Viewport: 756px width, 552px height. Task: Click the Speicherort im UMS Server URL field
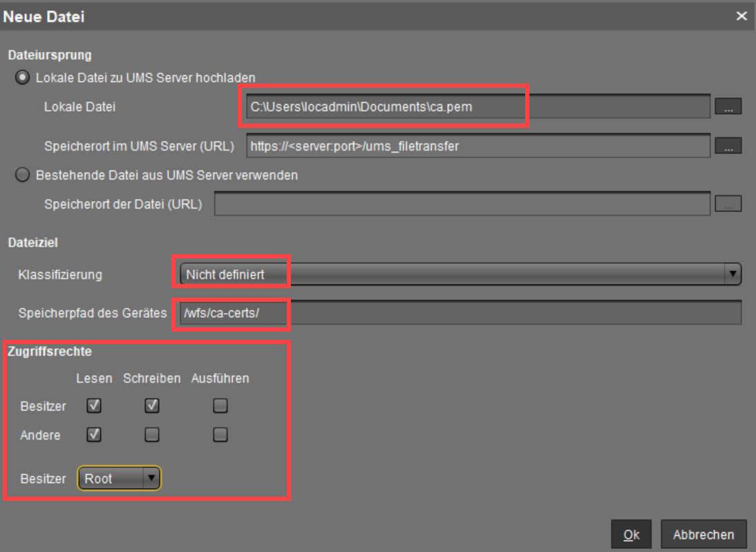click(477, 146)
